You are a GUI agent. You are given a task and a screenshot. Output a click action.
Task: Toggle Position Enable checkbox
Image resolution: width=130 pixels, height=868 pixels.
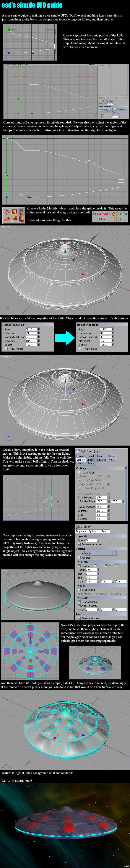pyautogui.click(x=79, y=566)
